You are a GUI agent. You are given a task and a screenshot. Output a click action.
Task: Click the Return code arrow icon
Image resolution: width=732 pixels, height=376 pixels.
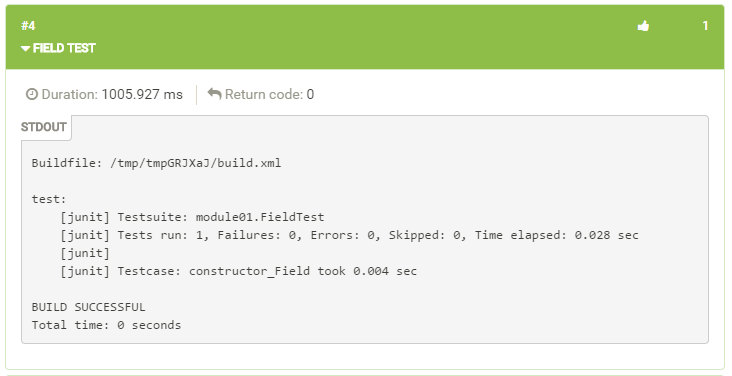214,94
